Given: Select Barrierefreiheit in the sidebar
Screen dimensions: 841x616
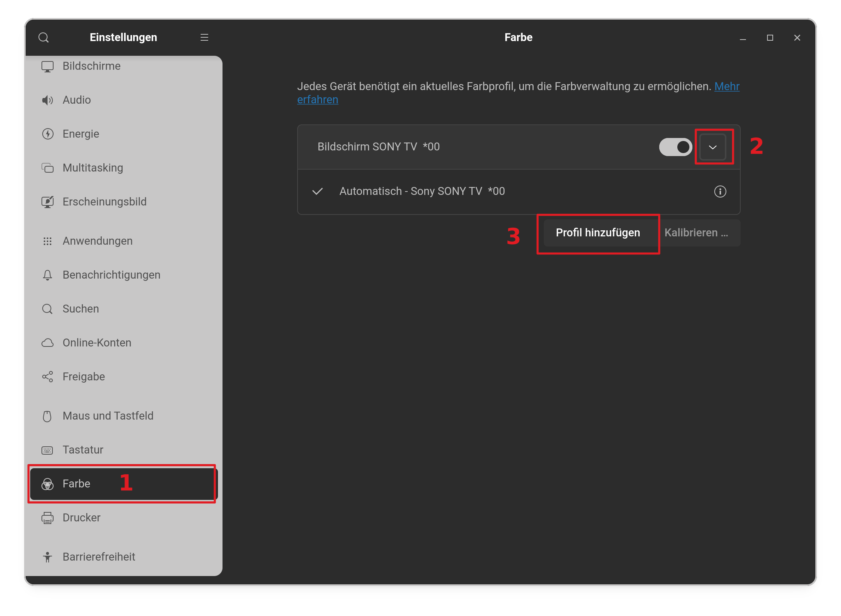Looking at the screenshot, I should pos(99,557).
